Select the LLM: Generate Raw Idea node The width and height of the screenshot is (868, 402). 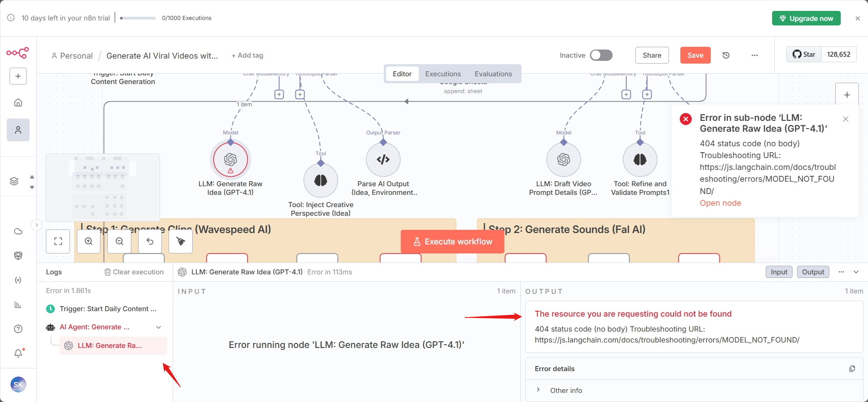point(230,159)
